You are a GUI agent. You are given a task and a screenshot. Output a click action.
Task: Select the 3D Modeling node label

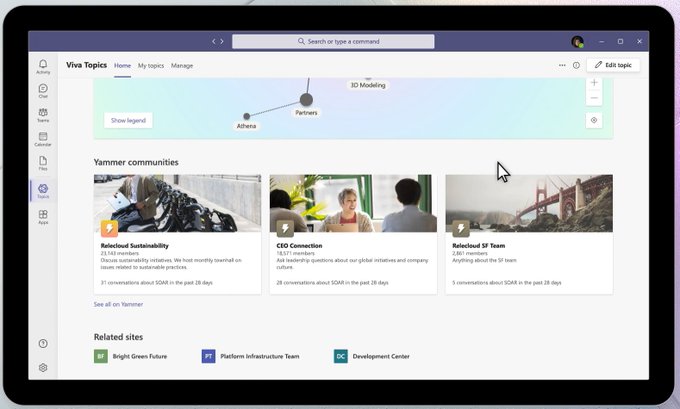(368, 85)
